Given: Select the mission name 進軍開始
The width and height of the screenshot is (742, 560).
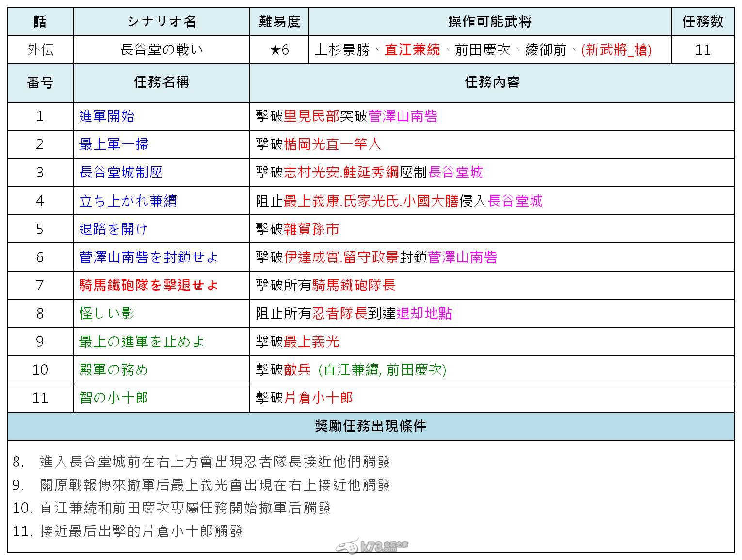Looking at the screenshot, I should [x=107, y=116].
